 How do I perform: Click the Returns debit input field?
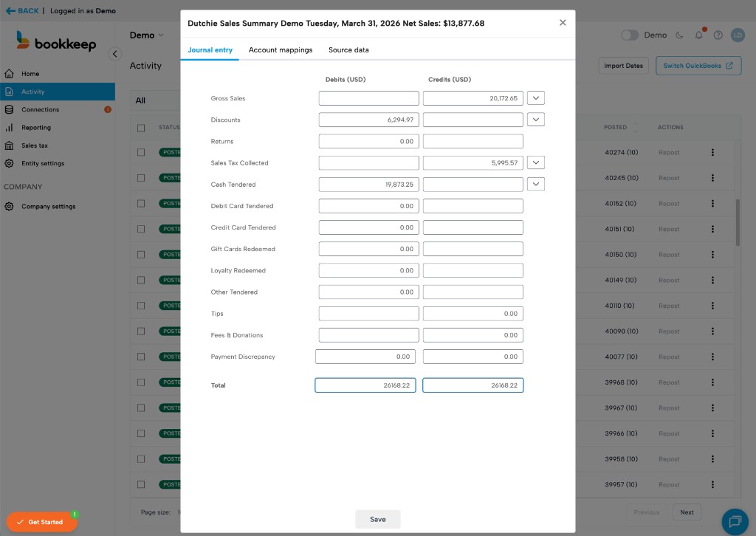pyautogui.click(x=368, y=142)
